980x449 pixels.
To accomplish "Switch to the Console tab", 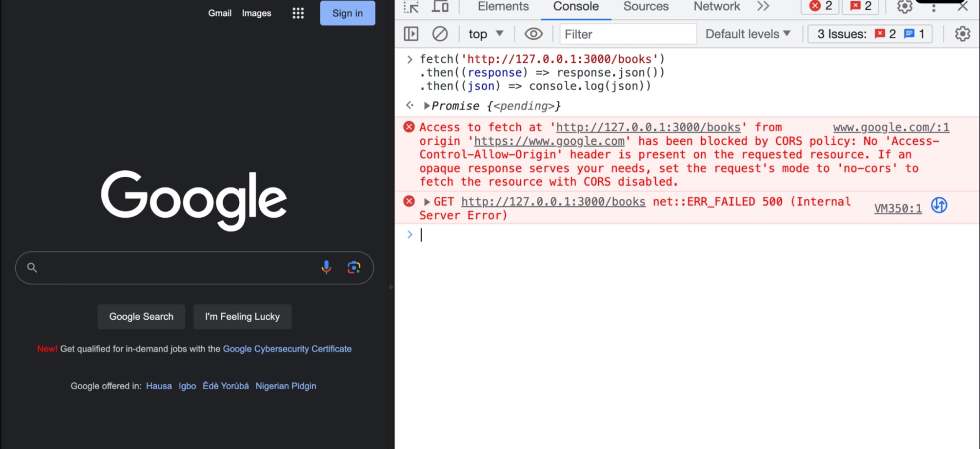I will tap(576, 7).
